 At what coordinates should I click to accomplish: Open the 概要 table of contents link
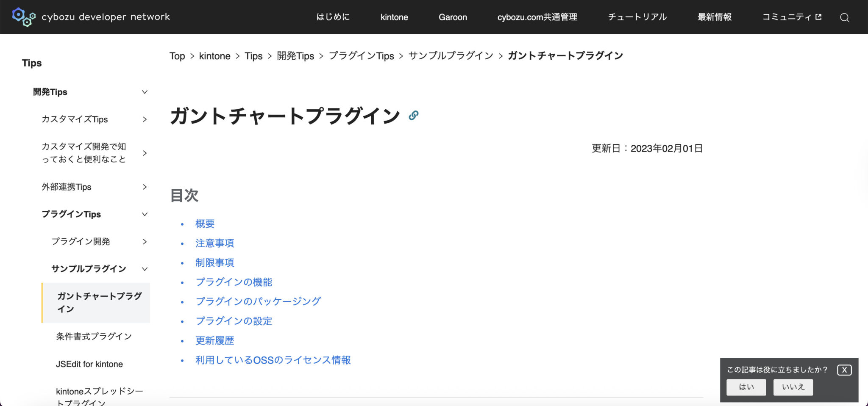[205, 224]
